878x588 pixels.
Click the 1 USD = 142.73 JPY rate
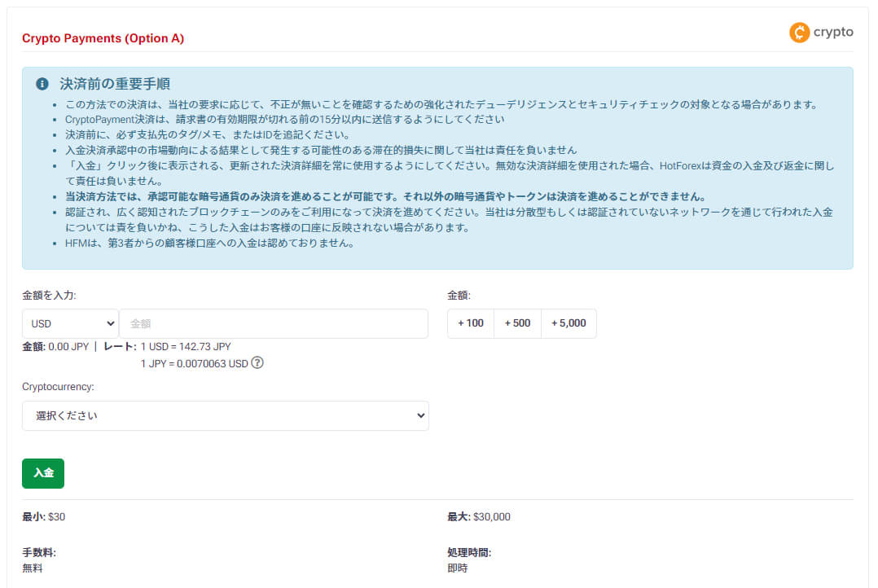186,346
